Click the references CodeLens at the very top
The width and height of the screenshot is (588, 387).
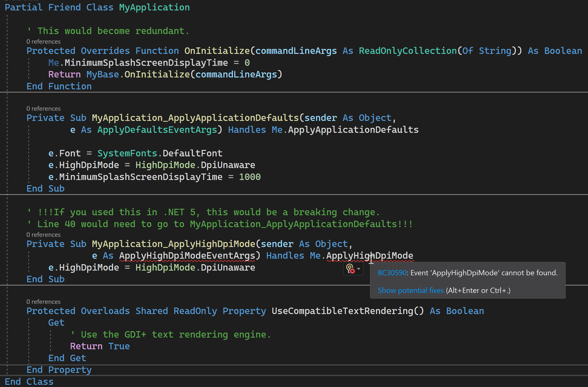[x=21, y=1]
